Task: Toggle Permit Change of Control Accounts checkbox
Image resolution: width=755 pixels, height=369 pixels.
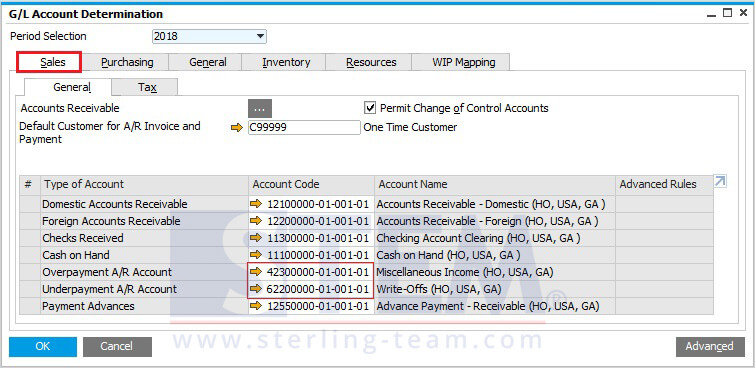Action: [370, 108]
